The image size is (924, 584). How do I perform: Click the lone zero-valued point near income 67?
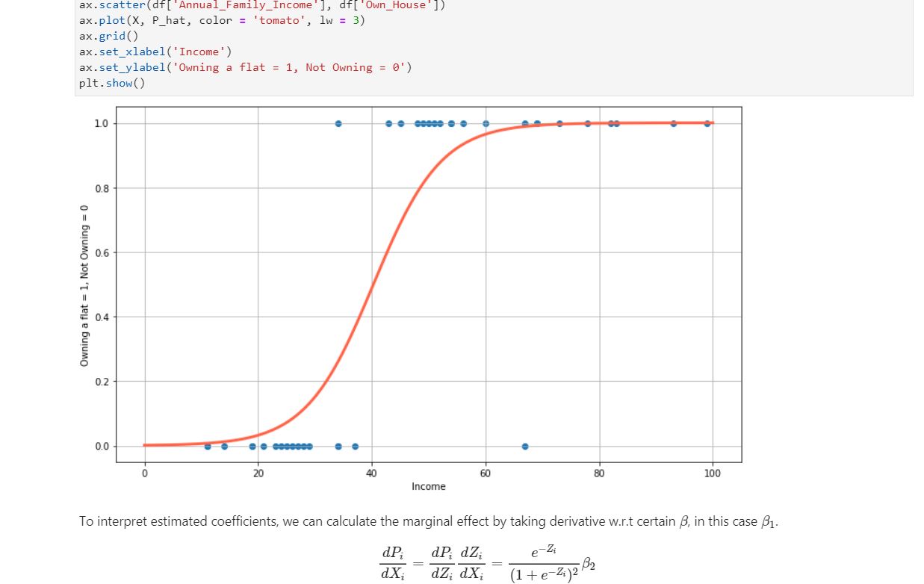[525, 447]
